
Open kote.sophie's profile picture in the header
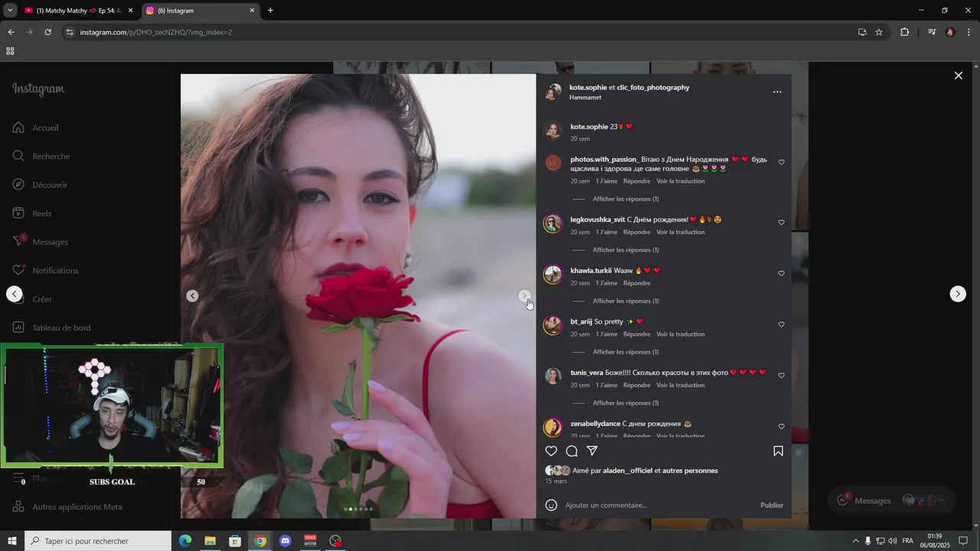(553, 93)
